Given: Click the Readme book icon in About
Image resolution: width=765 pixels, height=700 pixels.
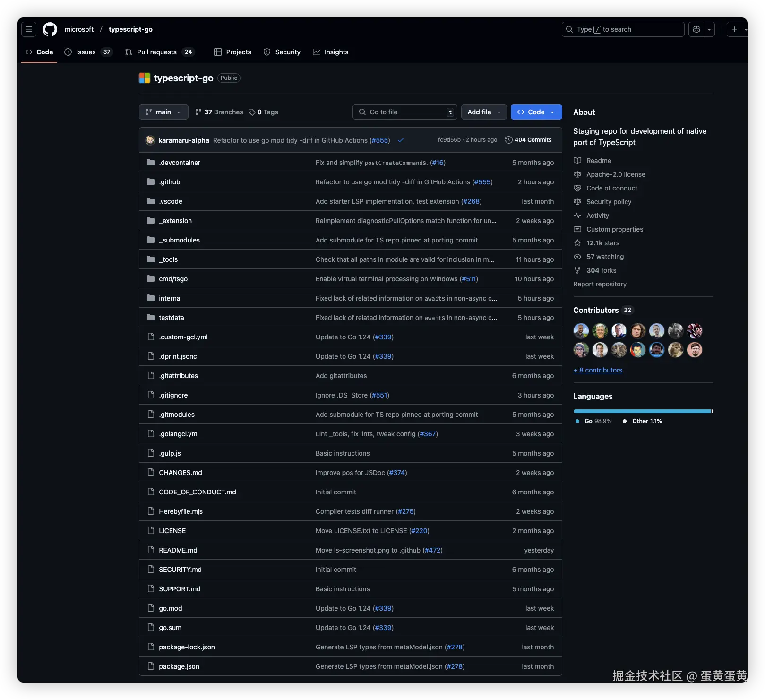Looking at the screenshot, I should pyautogui.click(x=577, y=161).
